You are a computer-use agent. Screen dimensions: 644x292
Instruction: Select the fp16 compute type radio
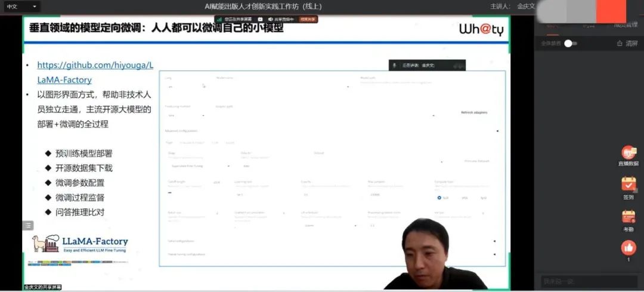point(439,198)
